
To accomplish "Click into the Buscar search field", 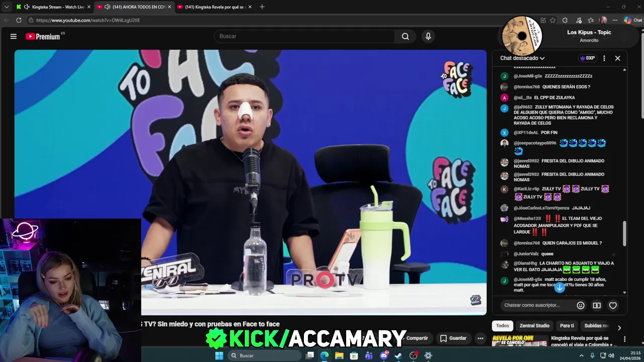I will pyautogui.click(x=304, y=36).
